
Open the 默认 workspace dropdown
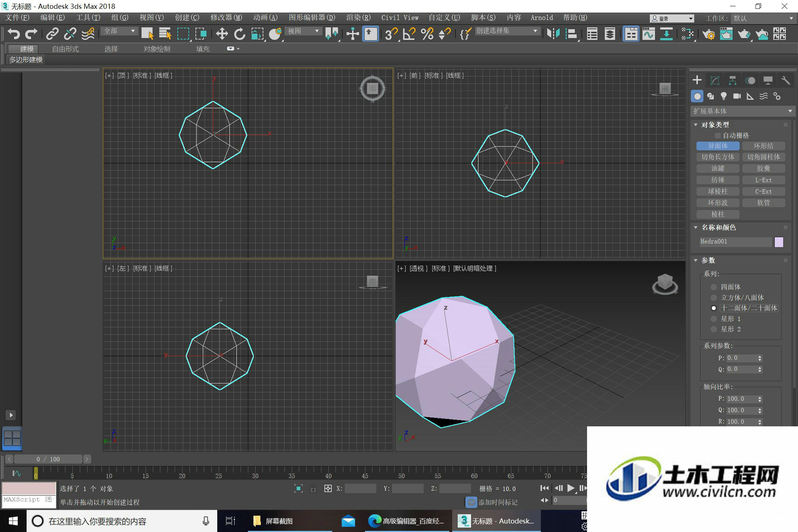(x=763, y=18)
